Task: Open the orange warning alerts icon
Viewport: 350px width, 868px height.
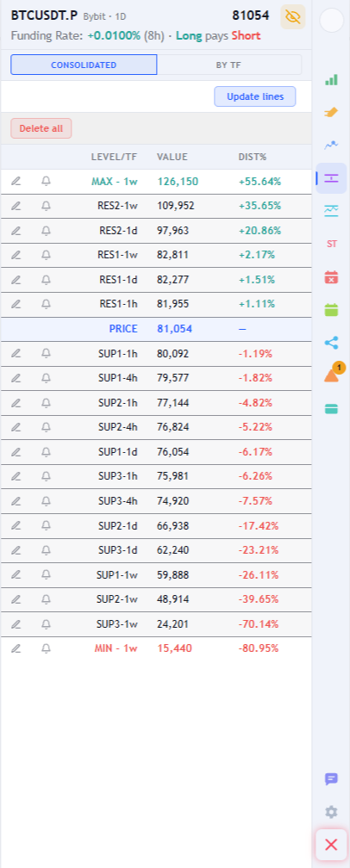Action: click(331, 375)
